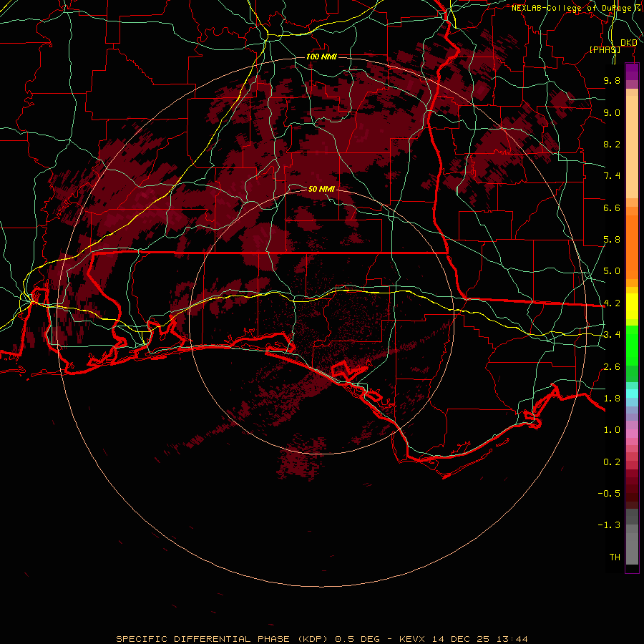Click the light peach band of the color scale
The image size is (644, 644).
click(632, 147)
